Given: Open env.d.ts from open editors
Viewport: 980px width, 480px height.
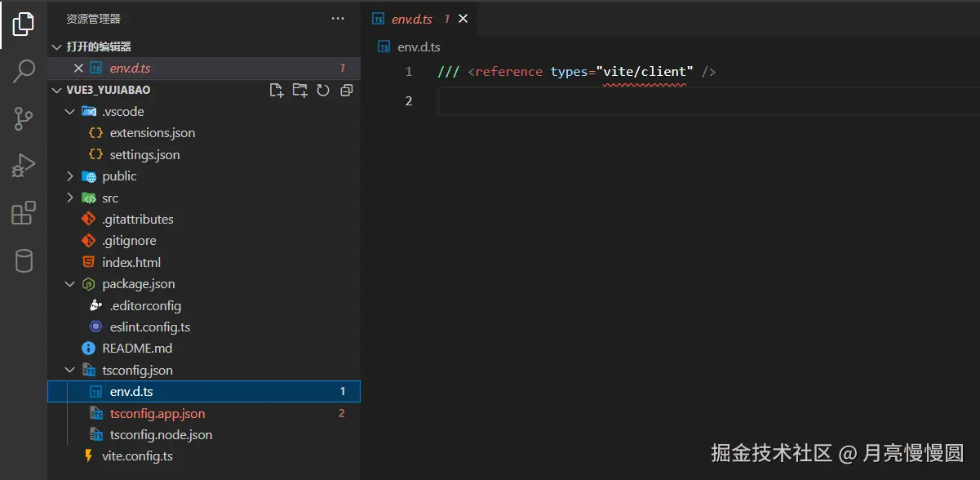Looking at the screenshot, I should click(x=131, y=69).
